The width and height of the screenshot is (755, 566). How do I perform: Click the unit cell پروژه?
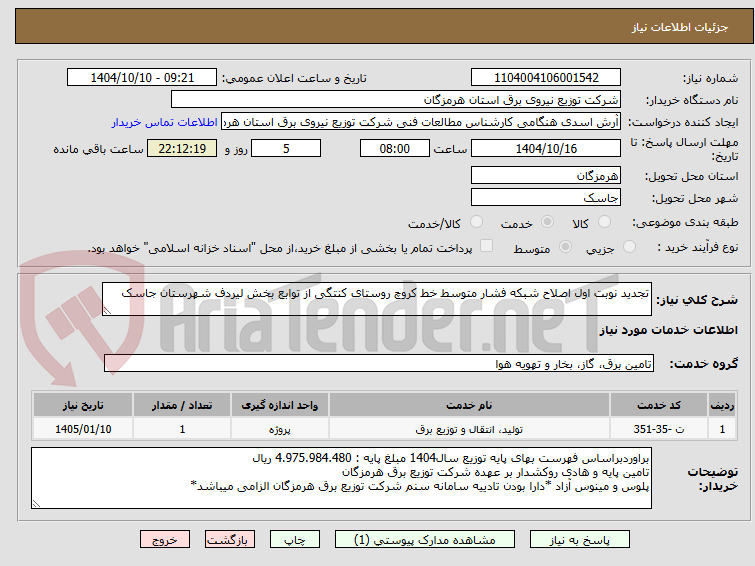(x=280, y=429)
